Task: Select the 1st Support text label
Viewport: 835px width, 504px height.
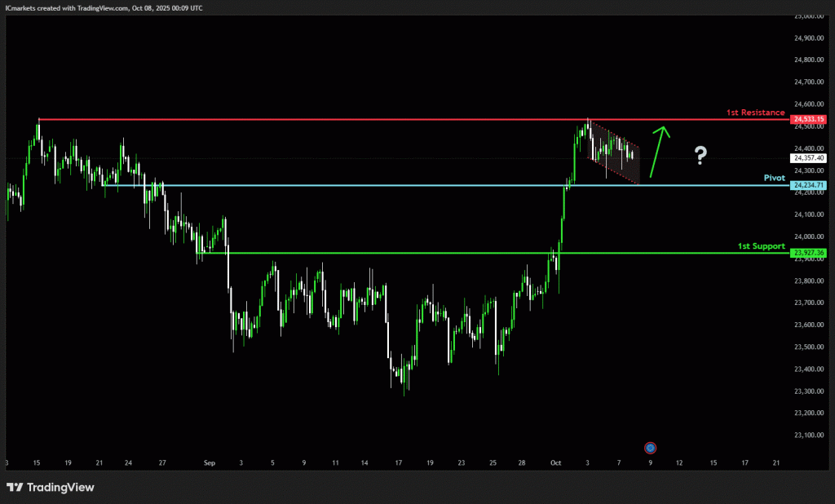Action: tap(761, 245)
